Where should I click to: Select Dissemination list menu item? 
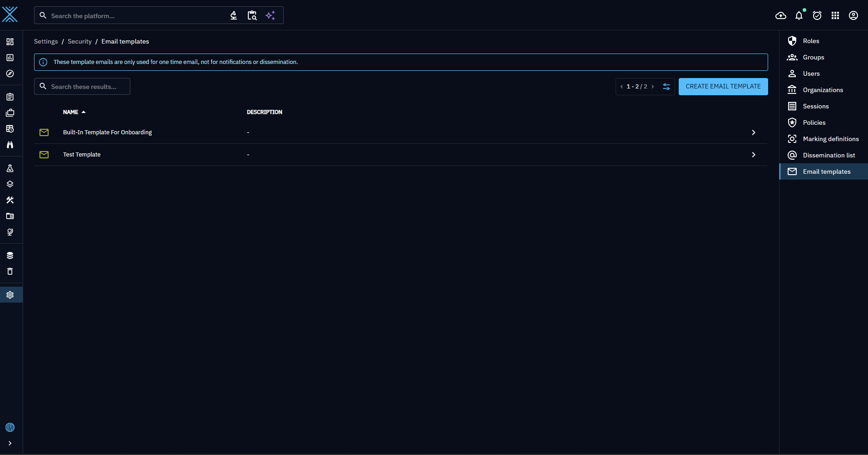[x=829, y=156]
